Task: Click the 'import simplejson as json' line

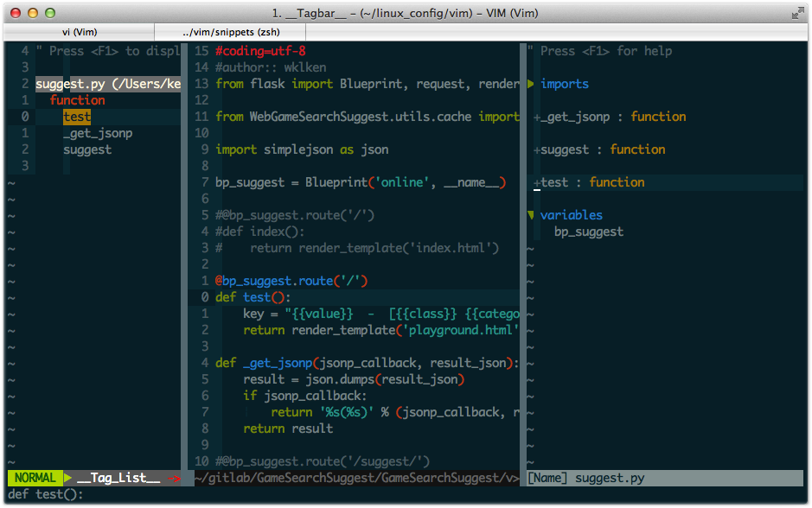Action: click(x=302, y=150)
